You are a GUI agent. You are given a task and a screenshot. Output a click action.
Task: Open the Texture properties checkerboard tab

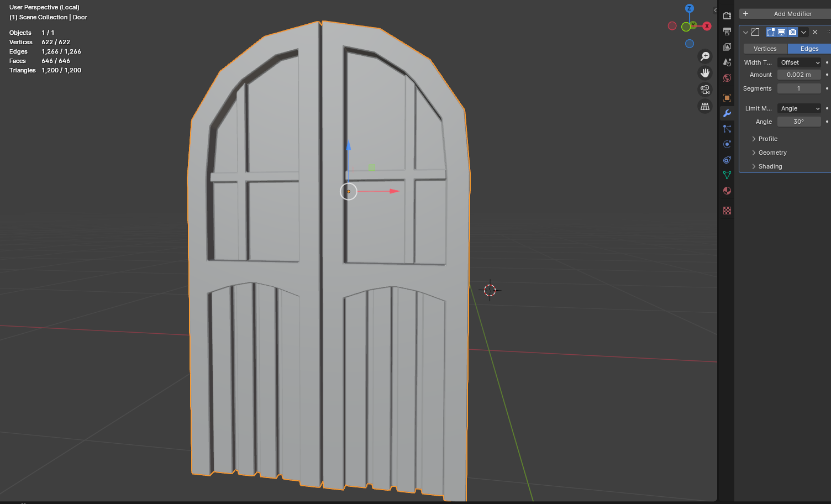tap(727, 211)
